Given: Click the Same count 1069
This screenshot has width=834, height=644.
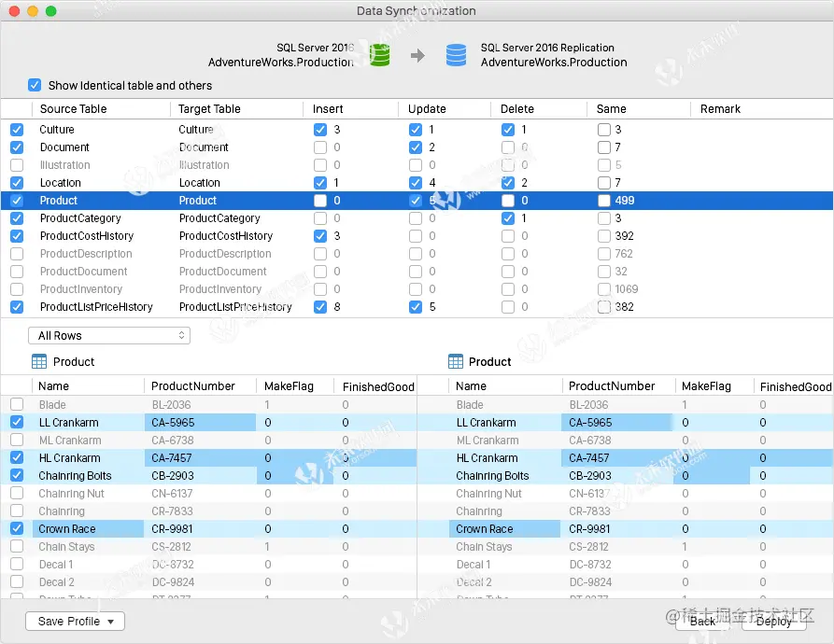Looking at the screenshot, I should (x=627, y=289).
